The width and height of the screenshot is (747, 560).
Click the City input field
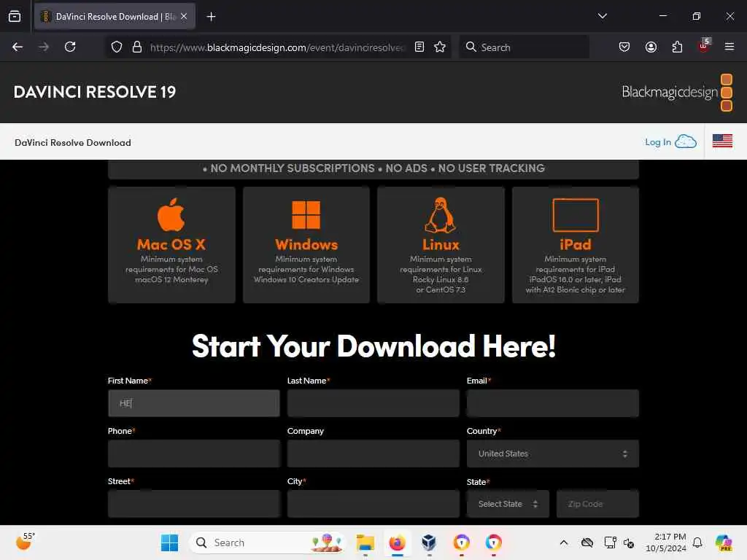tap(373, 504)
